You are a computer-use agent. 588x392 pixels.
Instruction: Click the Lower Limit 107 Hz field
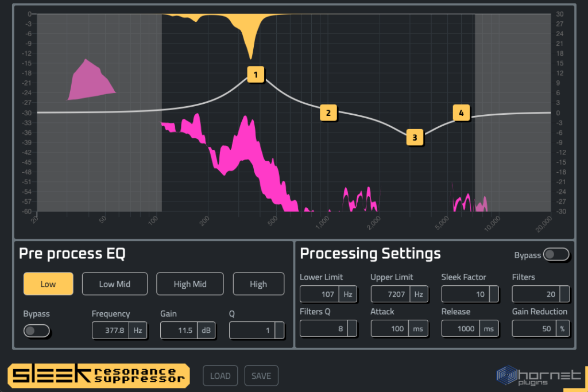pos(320,294)
